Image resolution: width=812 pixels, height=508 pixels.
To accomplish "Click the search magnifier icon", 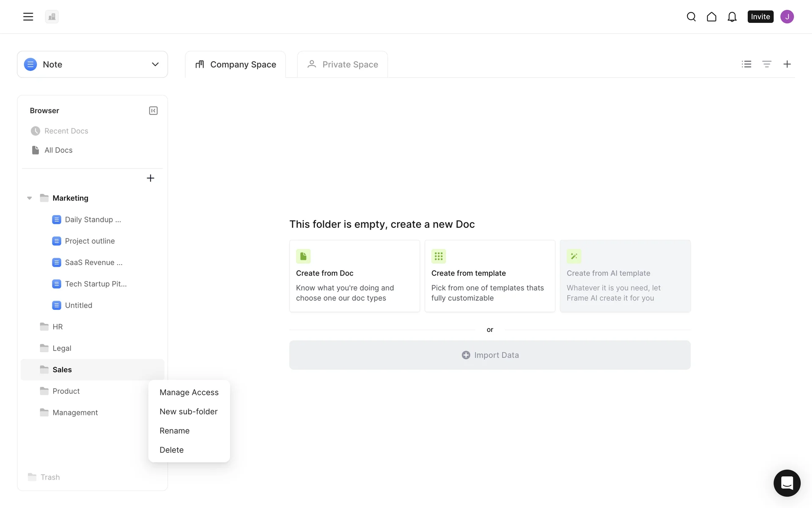I will coord(691,17).
